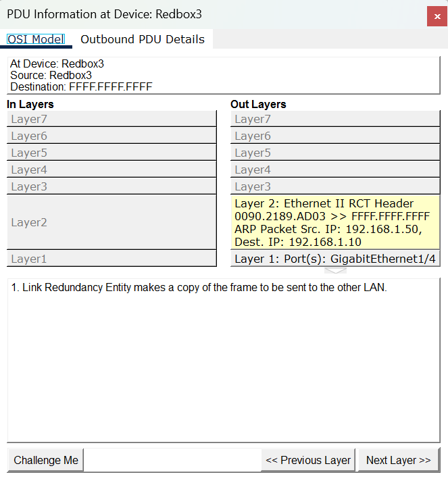Select Layer1 under In Layers
Image resolution: width=448 pixels, height=487 pixels.
(x=111, y=259)
